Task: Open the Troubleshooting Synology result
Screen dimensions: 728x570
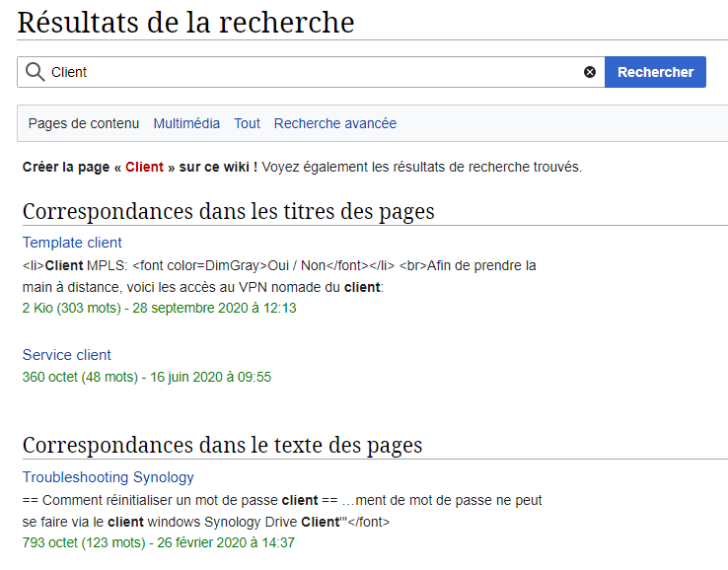Action: click(109, 477)
